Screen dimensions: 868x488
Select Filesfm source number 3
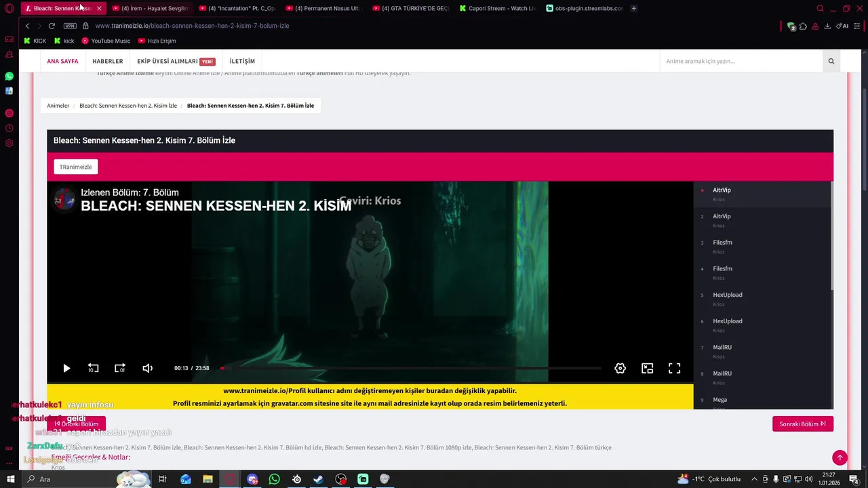[763, 246]
